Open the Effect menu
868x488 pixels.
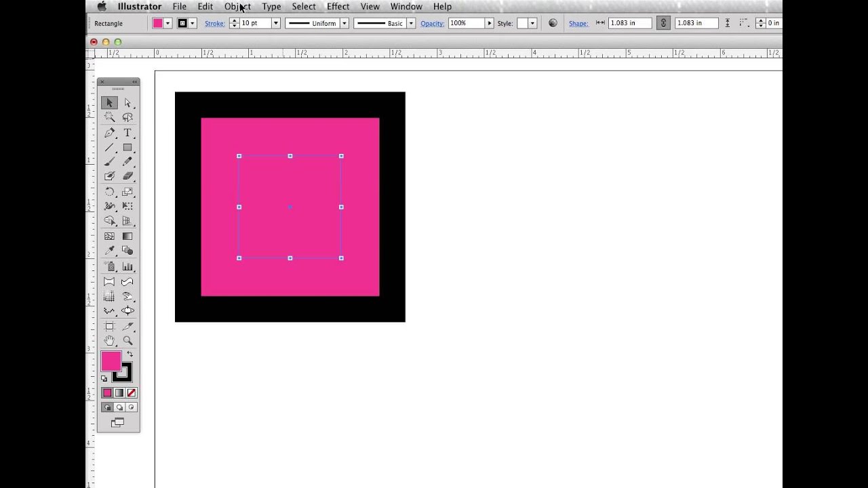(x=338, y=7)
